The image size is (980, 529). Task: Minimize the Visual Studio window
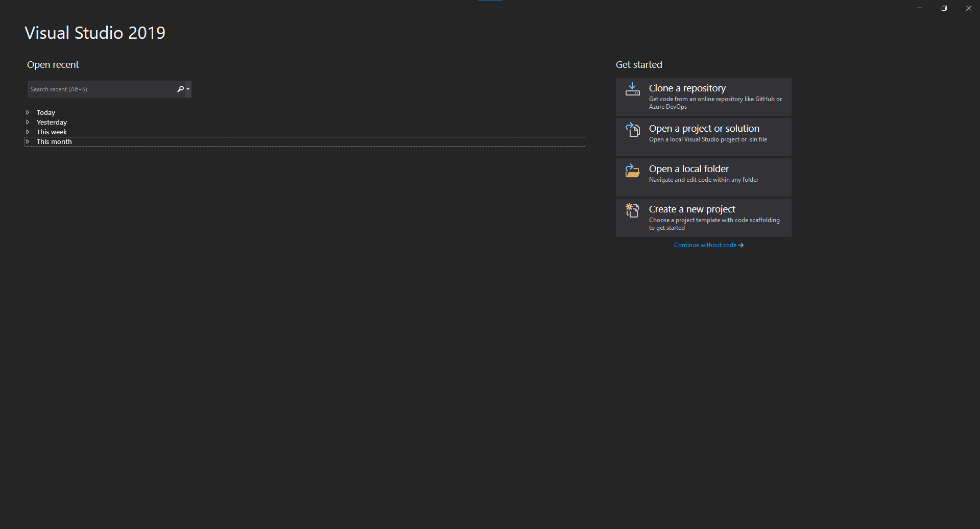tap(920, 8)
